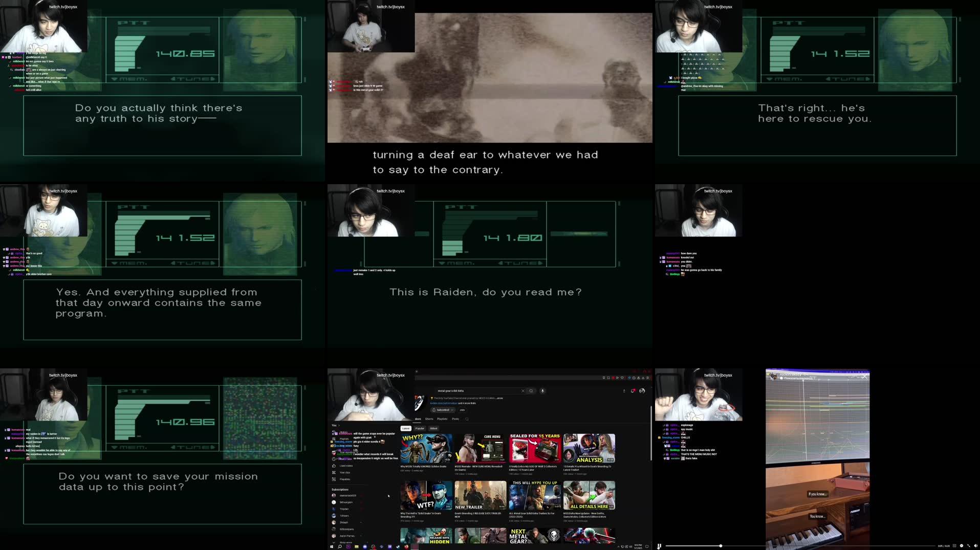Open the 'WHY??' Solidus Snake video thumbnail
The height and width of the screenshot is (550, 980).
(426, 448)
